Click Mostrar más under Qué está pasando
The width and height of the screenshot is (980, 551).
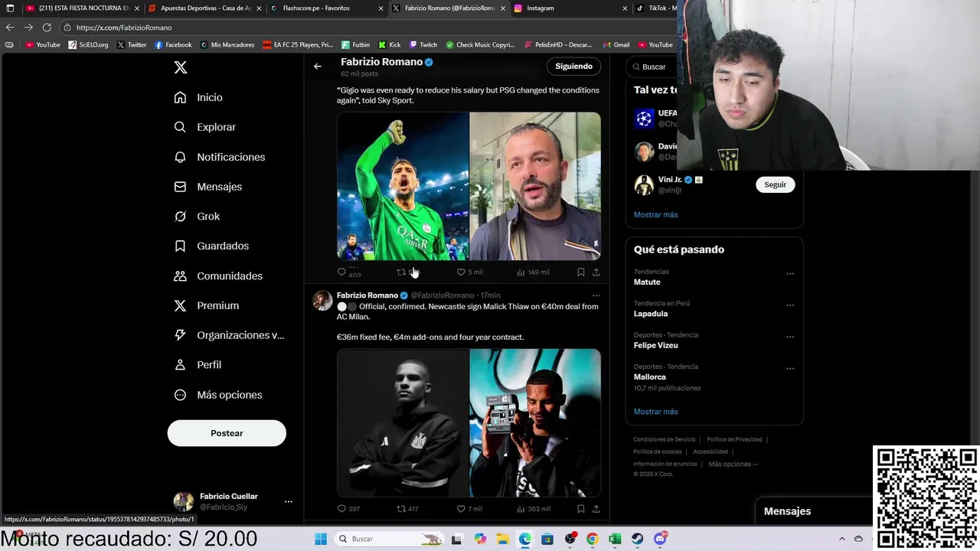pyautogui.click(x=655, y=412)
